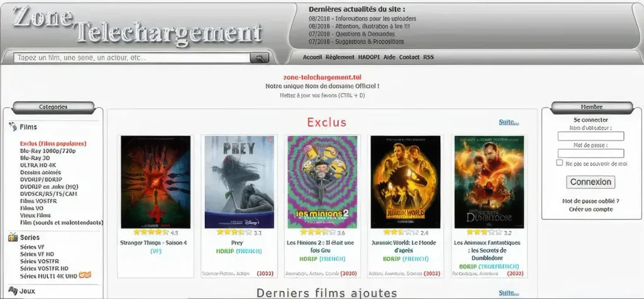Viewport: 644px width, 299px height.
Task: Click Suite link next to Exclus
Action: pyautogui.click(x=509, y=123)
